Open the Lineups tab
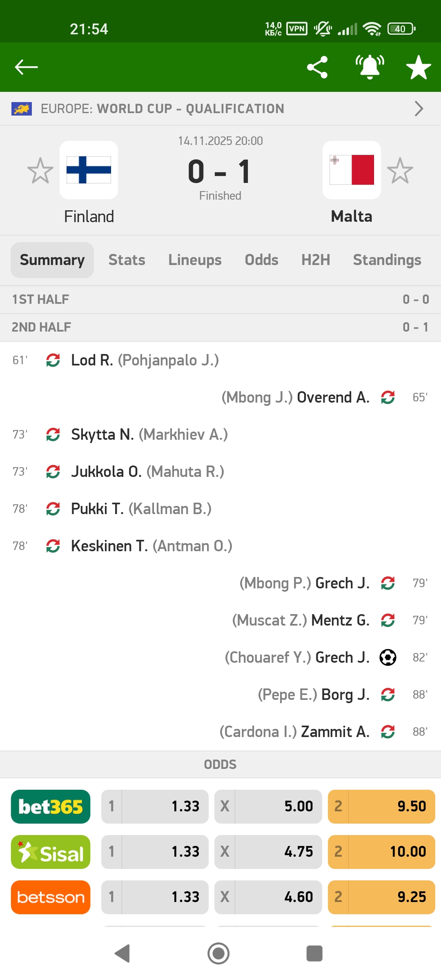The width and height of the screenshot is (441, 980). pyautogui.click(x=195, y=260)
